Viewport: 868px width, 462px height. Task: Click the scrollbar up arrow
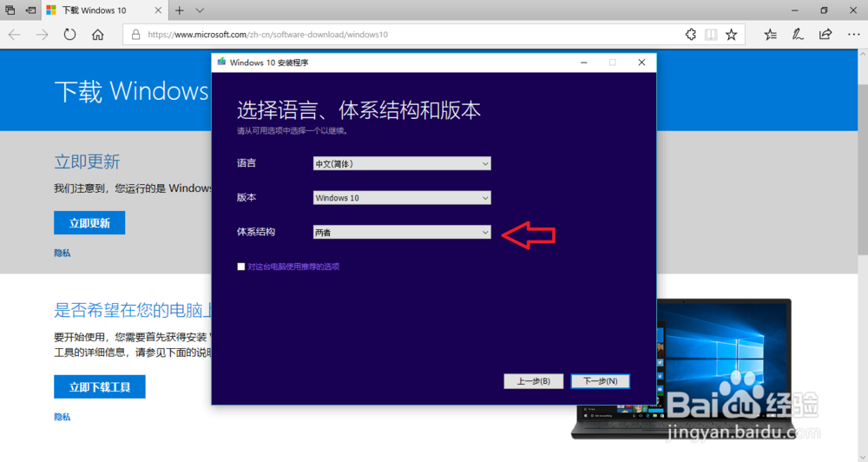pos(863,55)
